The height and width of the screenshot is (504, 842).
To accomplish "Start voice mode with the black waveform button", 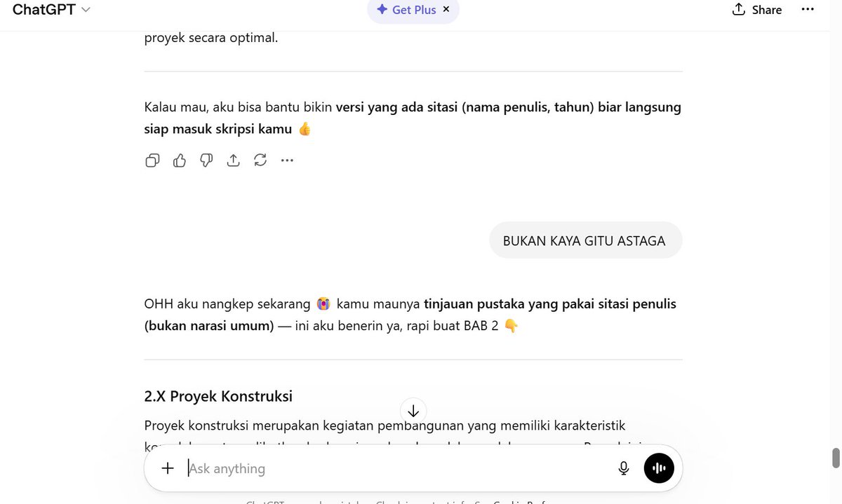I will [x=659, y=468].
